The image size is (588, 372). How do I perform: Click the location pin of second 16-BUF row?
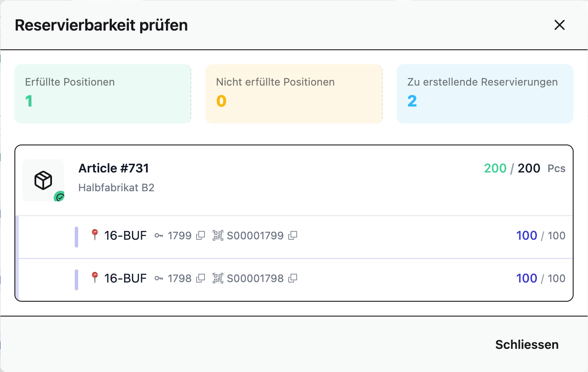point(94,277)
